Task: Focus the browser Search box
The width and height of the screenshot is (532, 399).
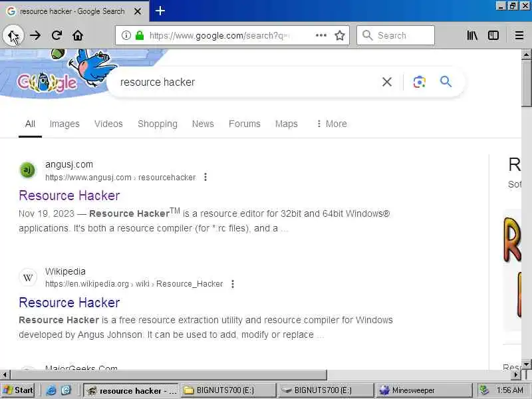Action: (x=396, y=35)
